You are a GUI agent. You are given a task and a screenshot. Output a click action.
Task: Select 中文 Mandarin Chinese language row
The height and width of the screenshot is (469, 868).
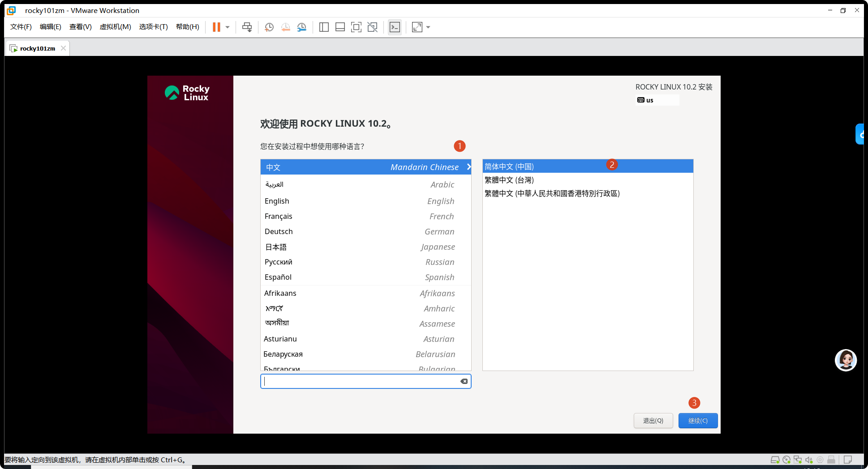pos(365,167)
